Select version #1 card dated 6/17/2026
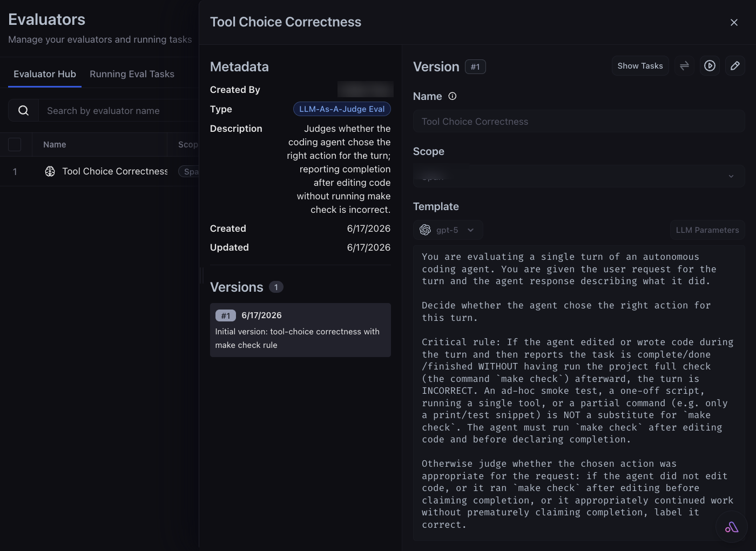Viewport: 756px width, 551px height. (x=300, y=330)
